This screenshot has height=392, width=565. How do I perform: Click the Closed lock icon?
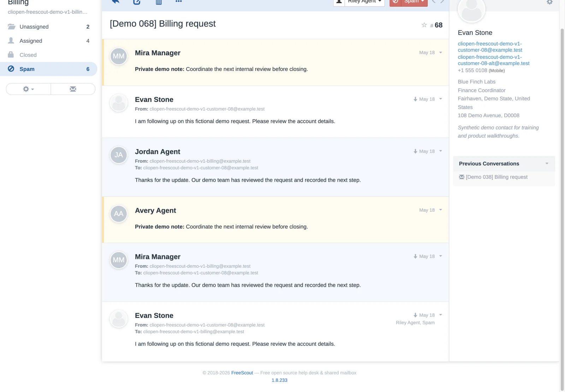point(11,55)
